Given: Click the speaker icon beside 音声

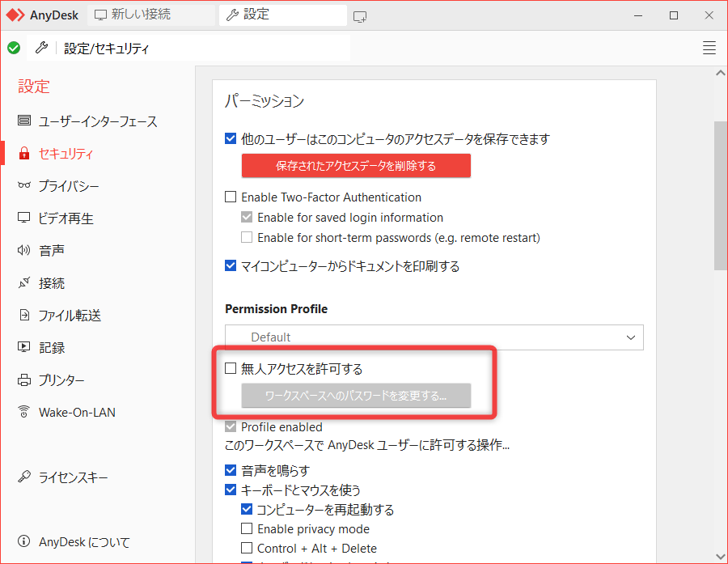Looking at the screenshot, I should tap(24, 250).
